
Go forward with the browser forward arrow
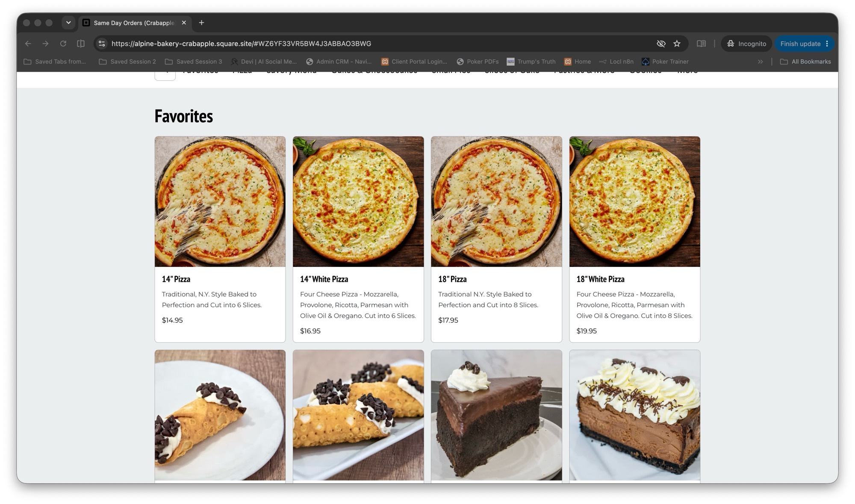[x=45, y=44]
